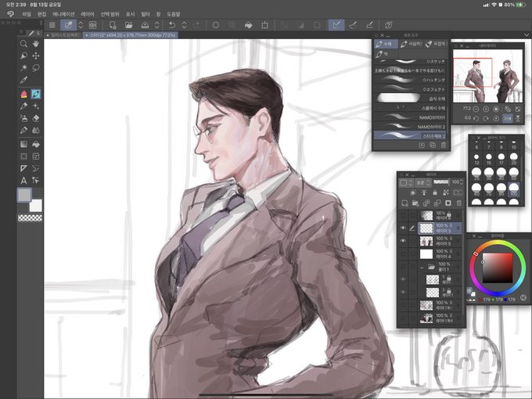
Task: Select the Ruler tool
Action: click(x=23, y=169)
